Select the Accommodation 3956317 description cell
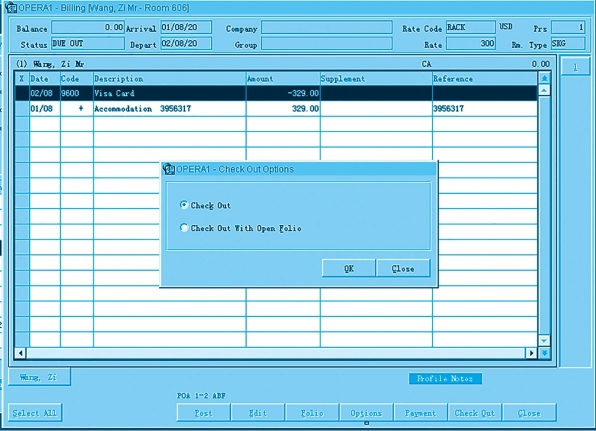 [170, 109]
